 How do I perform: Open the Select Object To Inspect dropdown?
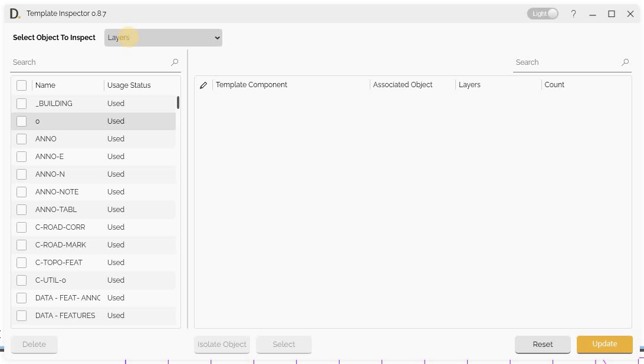163,38
